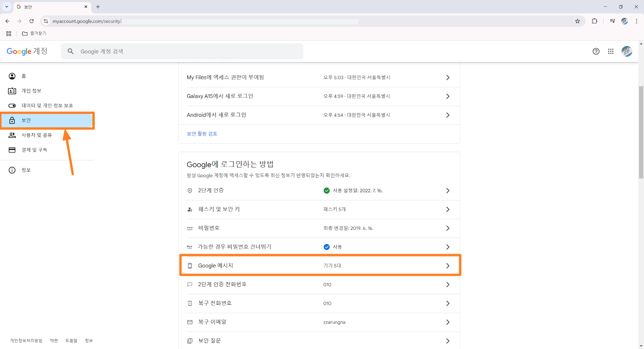Close the 보안 browser tab
Screen dimensions: 644x349
click(x=86, y=6)
